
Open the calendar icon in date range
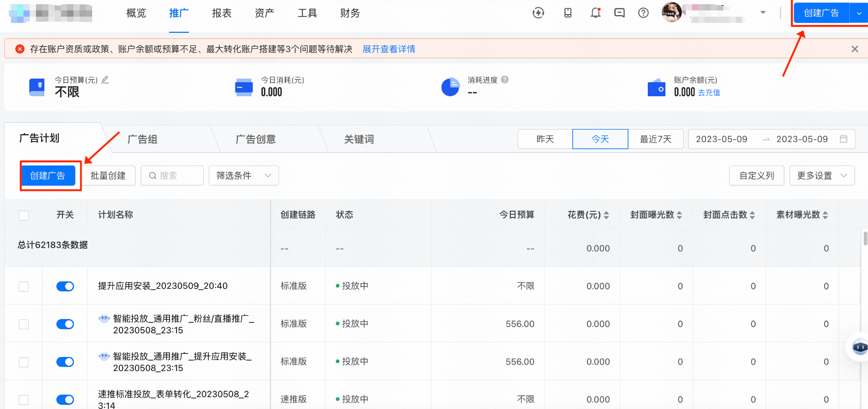[x=844, y=139]
